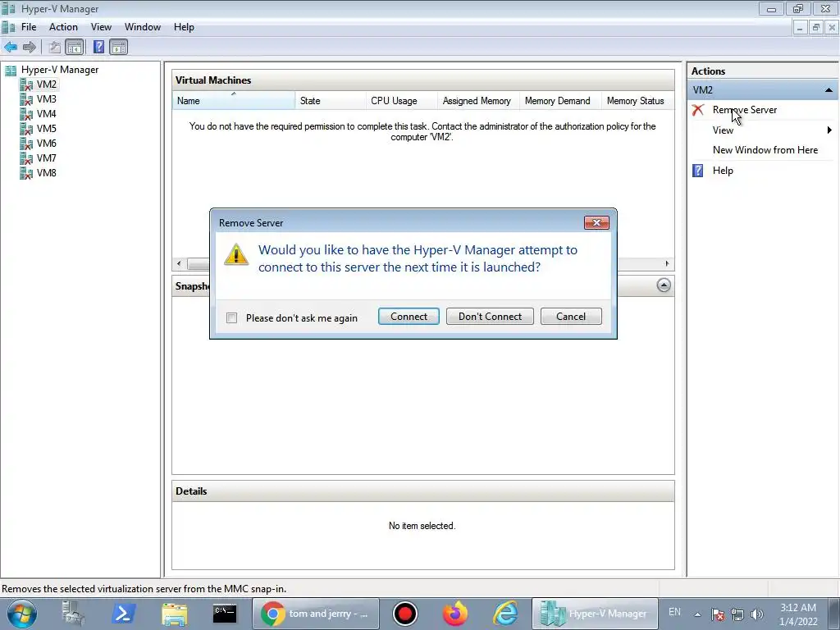
Task: Click the blue Help toolbar icon
Action: (x=98, y=47)
